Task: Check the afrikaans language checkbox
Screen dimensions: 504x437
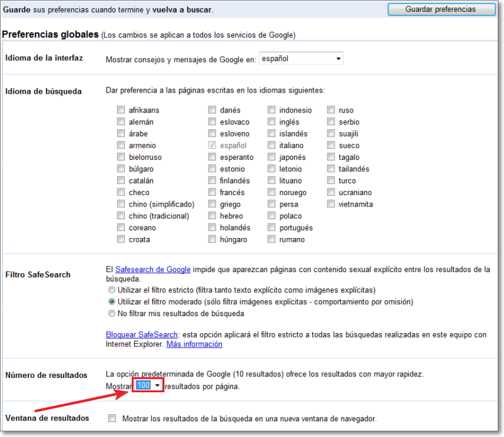Action: 121,110
